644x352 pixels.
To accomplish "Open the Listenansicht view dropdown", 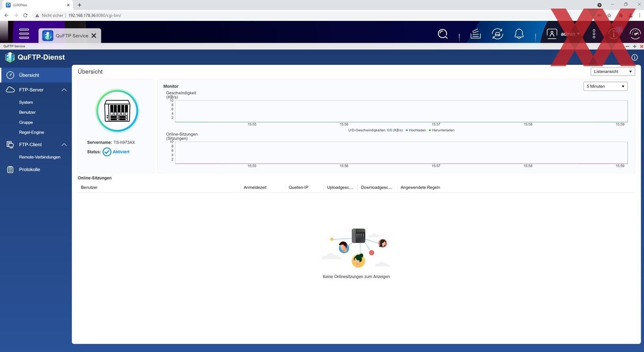I will point(613,72).
